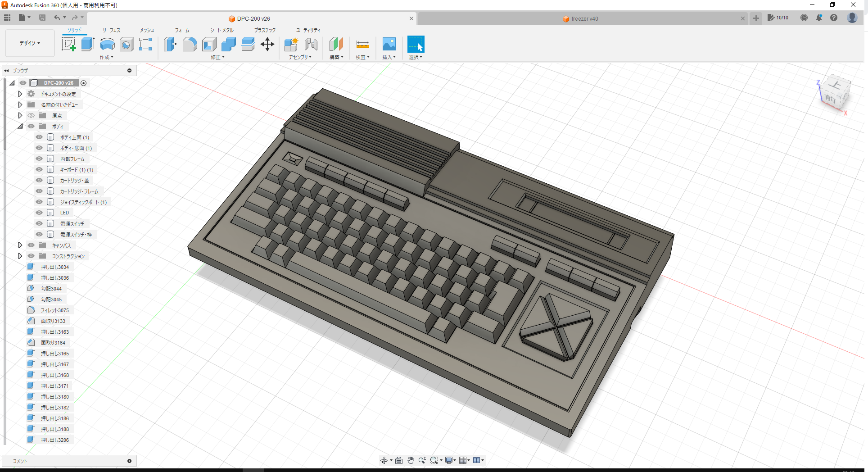
Task: Hide the キーボード body via eye icon
Action: (39, 169)
